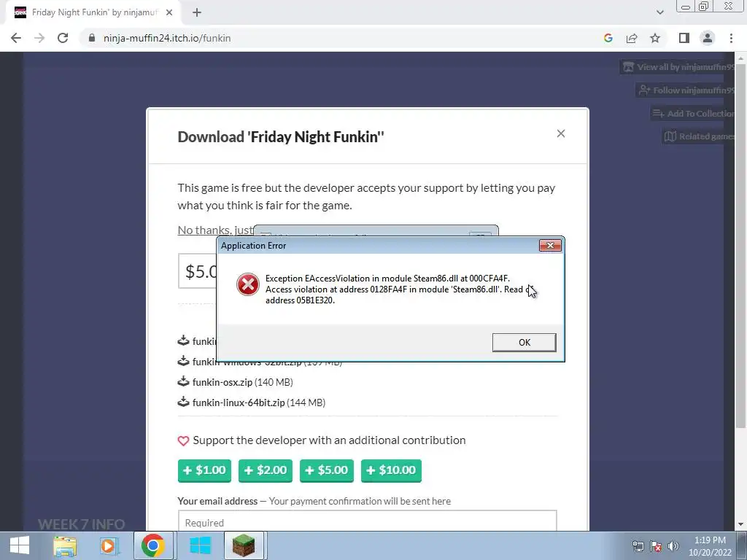
Task: Click the taskbar clock showing 1:19 PM
Action: 710,546
